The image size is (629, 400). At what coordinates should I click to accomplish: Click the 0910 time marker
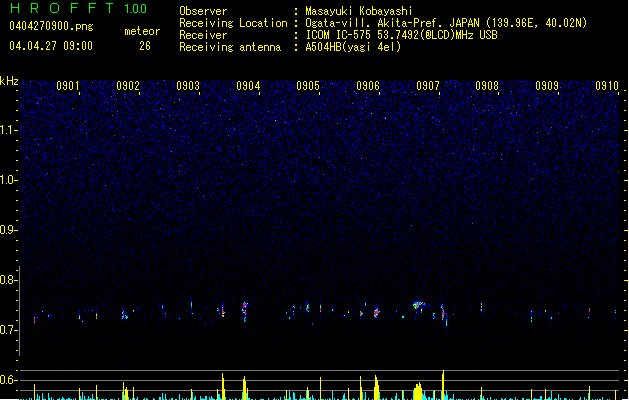607,86
